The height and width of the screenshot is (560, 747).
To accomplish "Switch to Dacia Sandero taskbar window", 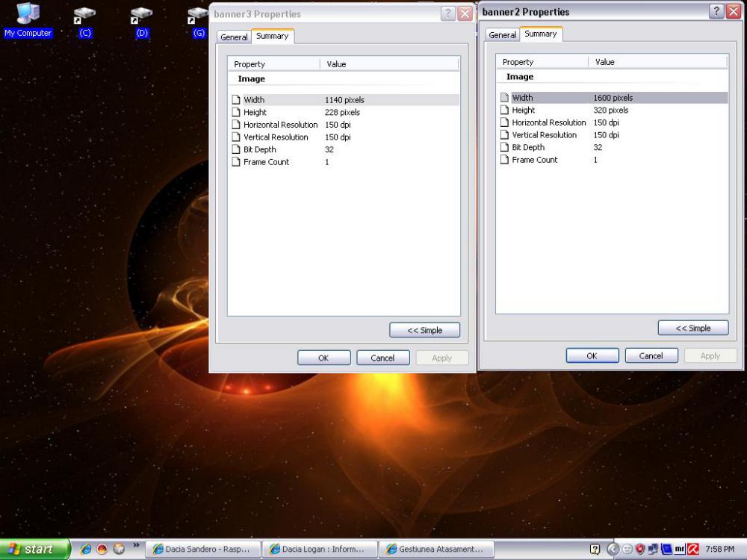I will click(203, 549).
